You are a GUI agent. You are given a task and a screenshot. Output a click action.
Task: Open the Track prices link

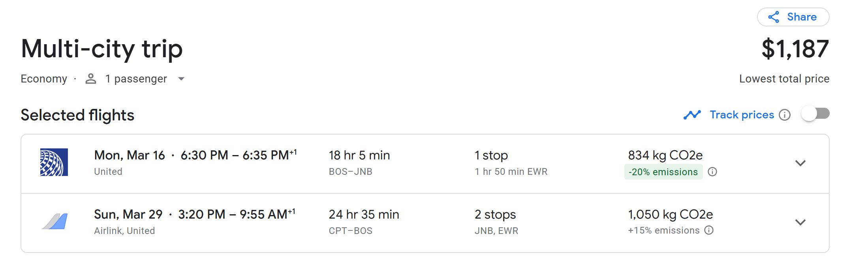click(x=742, y=115)
